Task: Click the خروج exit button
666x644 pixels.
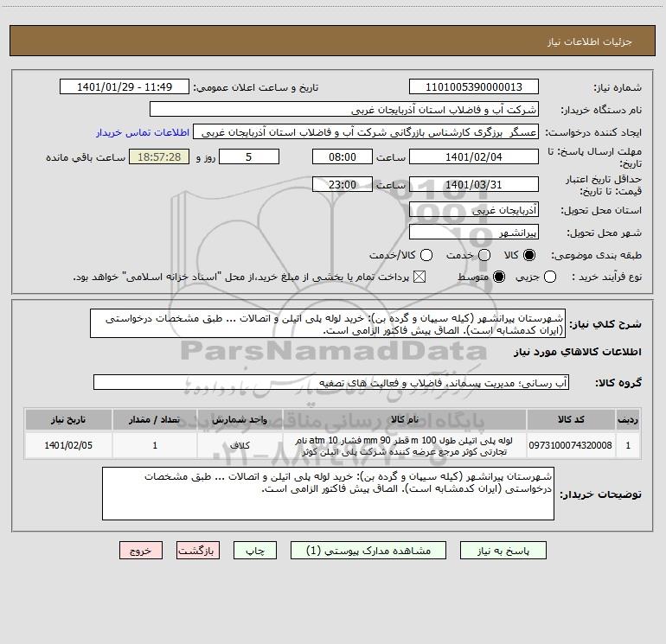Action: pos(141,551)
